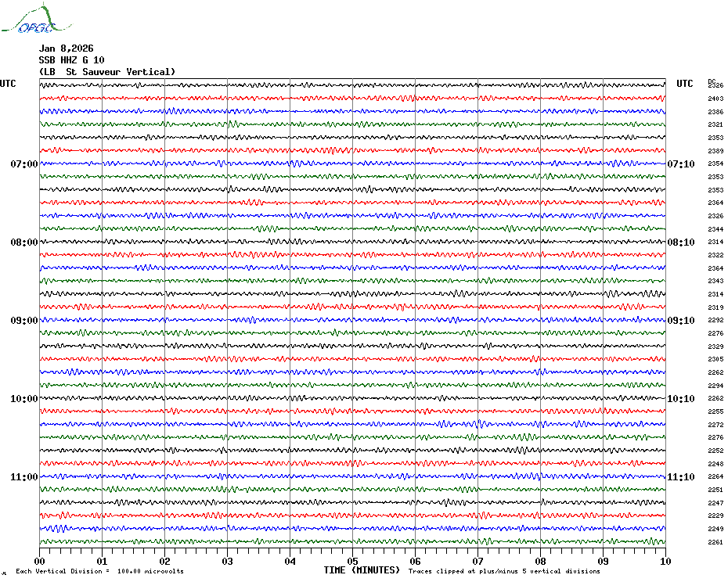Screen dimensions: 728x582
Task: Click the "09" minute tick label
Action: 603,562
